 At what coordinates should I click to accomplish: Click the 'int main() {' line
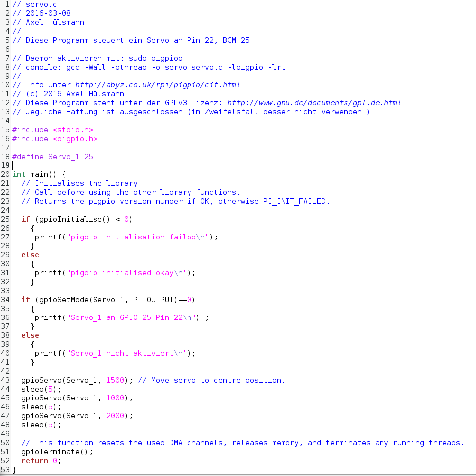[x=39, y=174]
